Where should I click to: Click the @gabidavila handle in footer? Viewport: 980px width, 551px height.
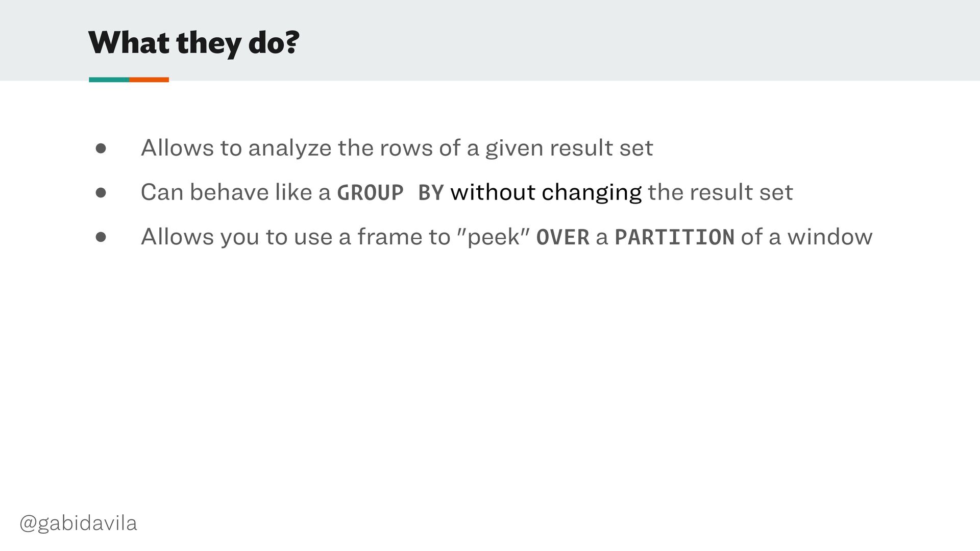78,523
